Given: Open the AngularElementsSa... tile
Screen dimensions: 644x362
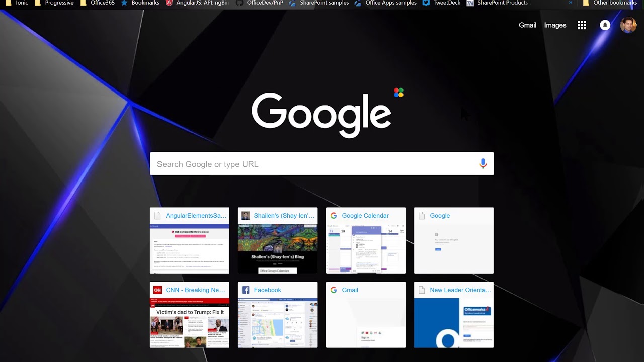Looking at the screenshot, I should pos(190,240).
